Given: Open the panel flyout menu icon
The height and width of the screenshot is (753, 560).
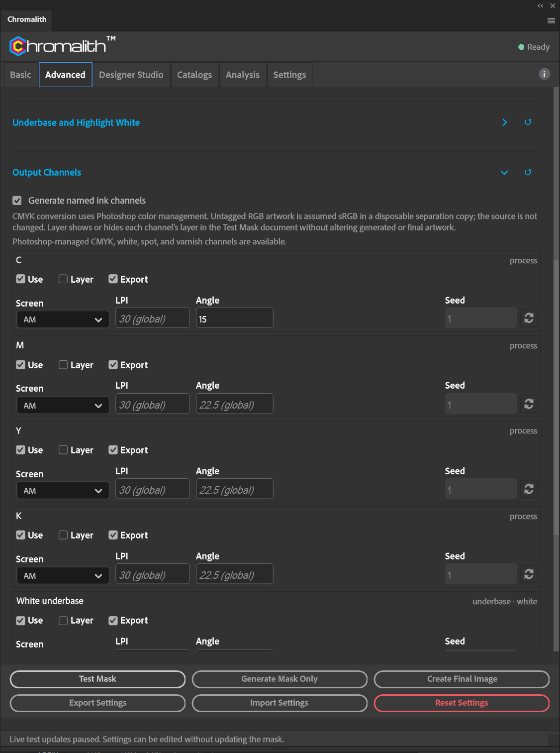Looking at the screenshot, I should [551, 20].
